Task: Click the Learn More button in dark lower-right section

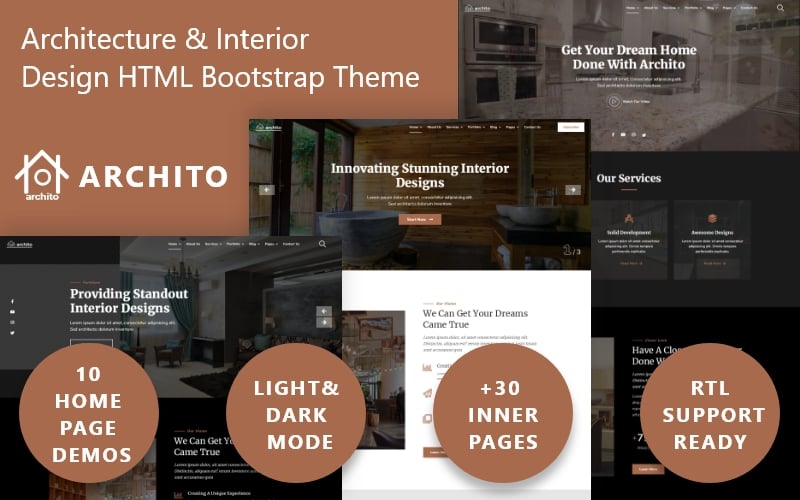Action: point(648,469)
